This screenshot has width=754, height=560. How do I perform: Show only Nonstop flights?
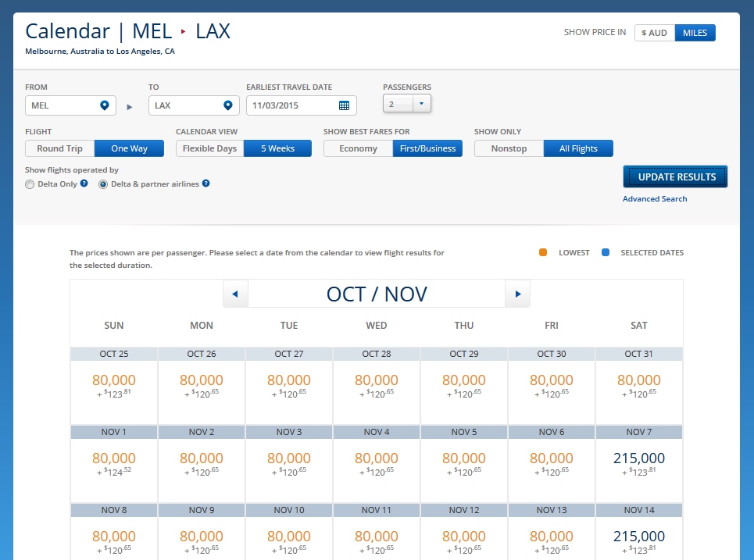tap(509, 148)
